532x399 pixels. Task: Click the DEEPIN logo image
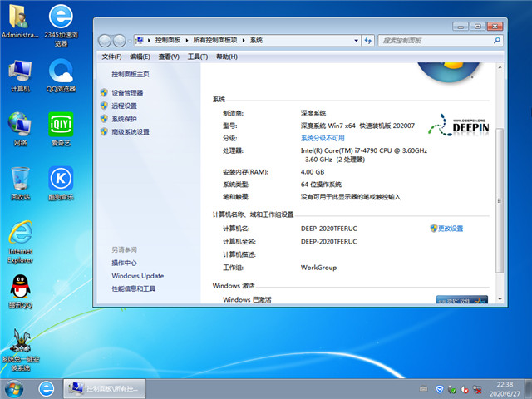coord(458,126)
